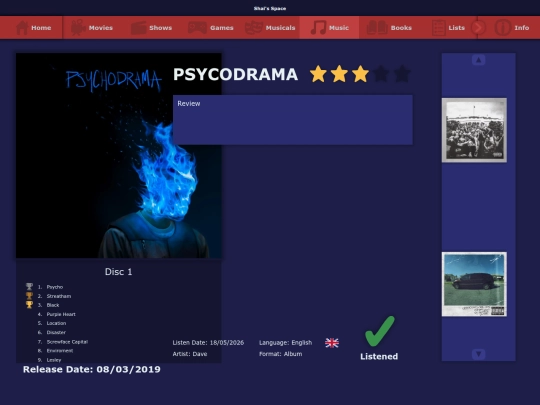The width and height of the screenshot is (540, 405).
Task: Click the bronze trophy beside Streatham
Action: tap(29, 295)
